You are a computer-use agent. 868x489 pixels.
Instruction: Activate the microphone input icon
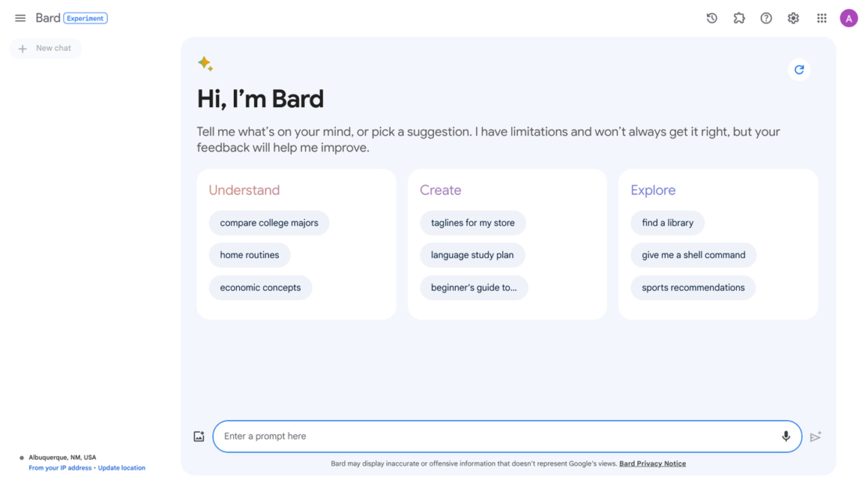click(x=786, y=436)
